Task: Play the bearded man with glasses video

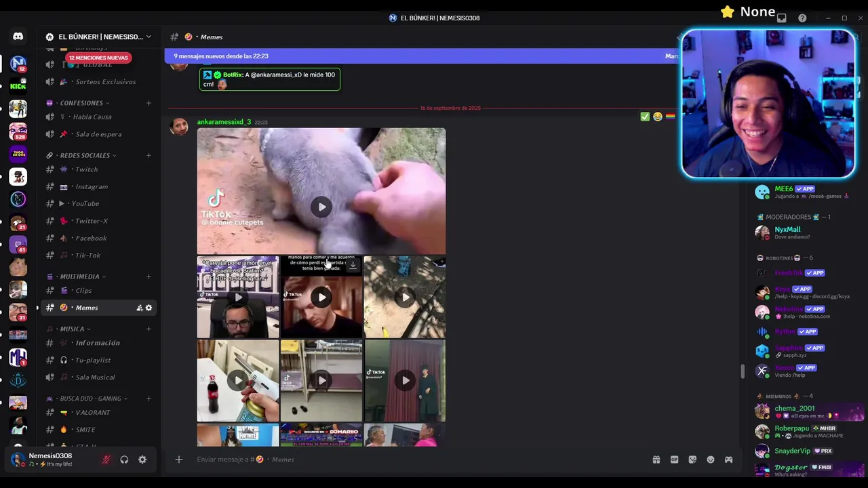Action: click(x=238, y=297)
